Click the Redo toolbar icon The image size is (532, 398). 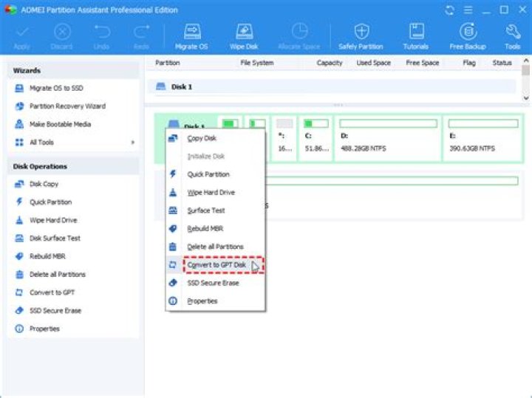click(141, 32)
